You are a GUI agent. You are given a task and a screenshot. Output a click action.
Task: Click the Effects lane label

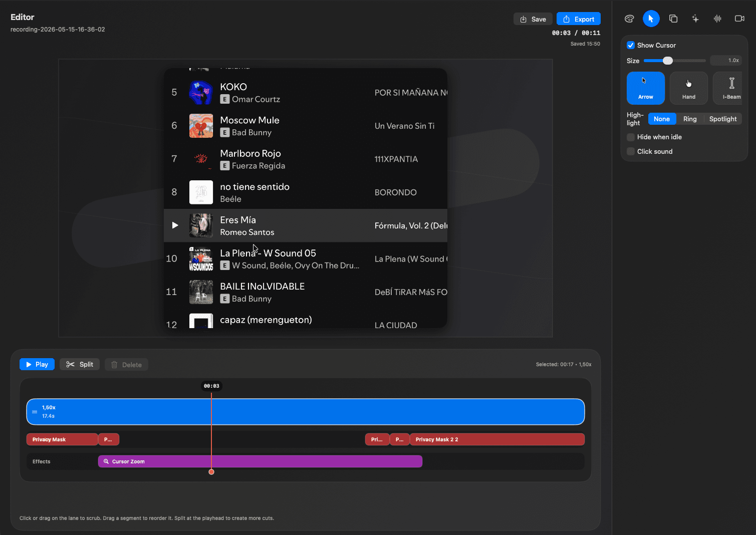[x=41, y=461]
